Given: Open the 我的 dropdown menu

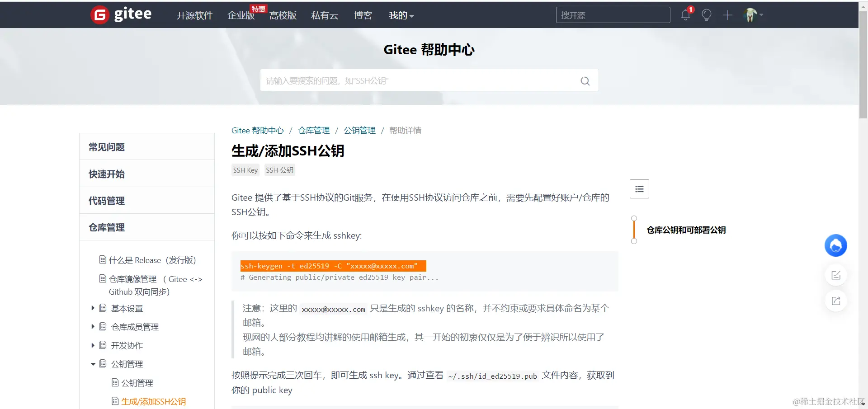Looking at the screenshot, I should (x=401, y=15).
